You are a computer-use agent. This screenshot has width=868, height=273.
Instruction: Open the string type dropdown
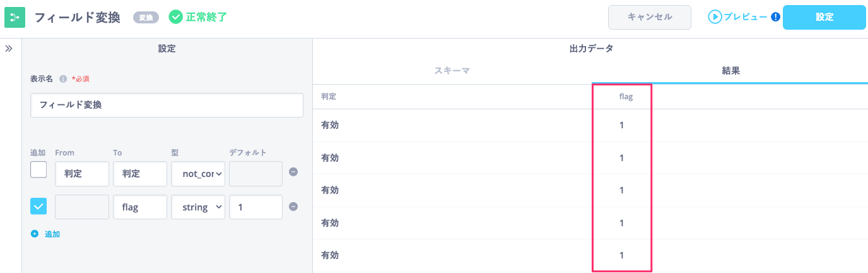click(x=198, y=207)
